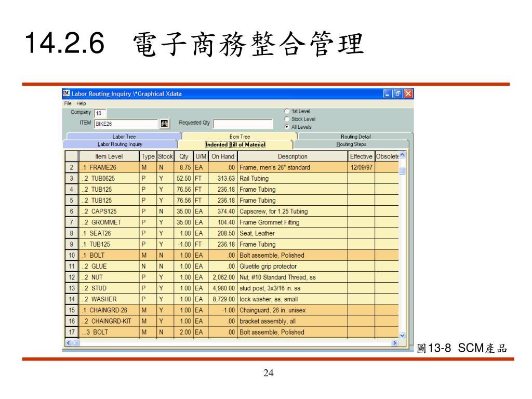Viewport: 532px width, 399px height.
Task: Click the CHAINGRD-26 item cell
Action: [x=109, y=310]
